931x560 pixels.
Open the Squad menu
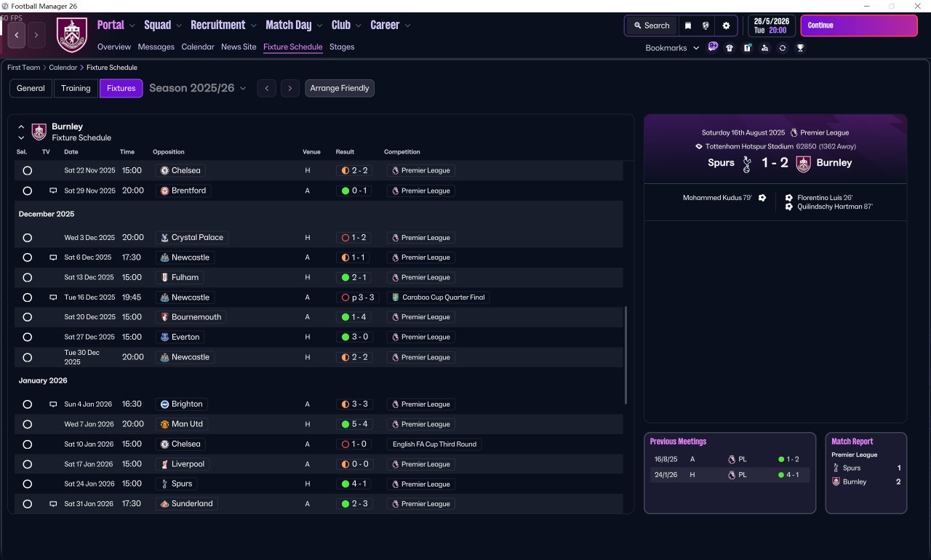pos(163,25)
